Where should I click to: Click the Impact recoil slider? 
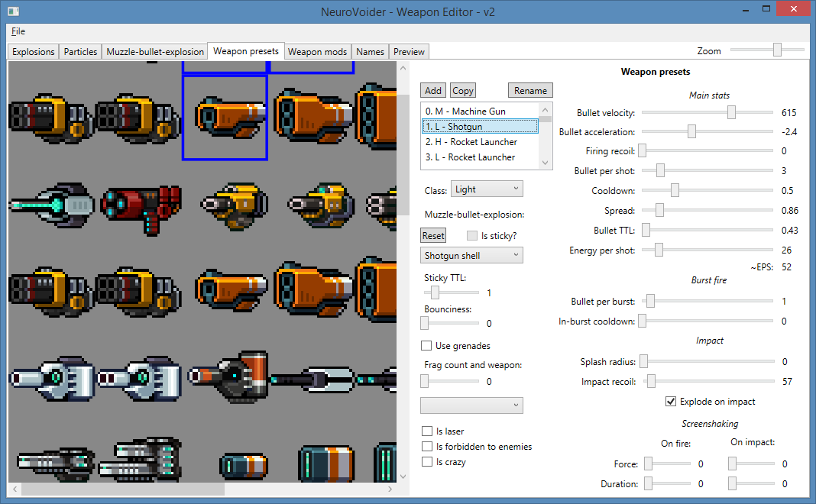point(708,381)
